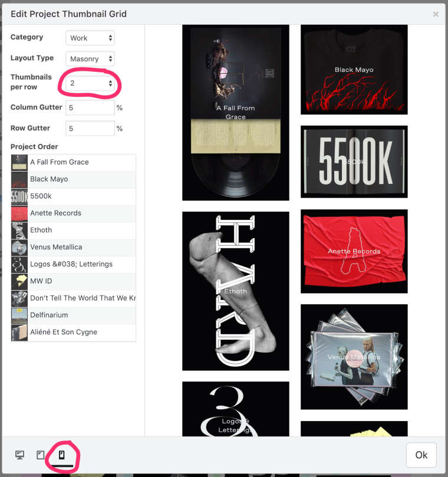448x477 pixels.
Task: Open the Layout Type dropdown
Action: (90, 58)
